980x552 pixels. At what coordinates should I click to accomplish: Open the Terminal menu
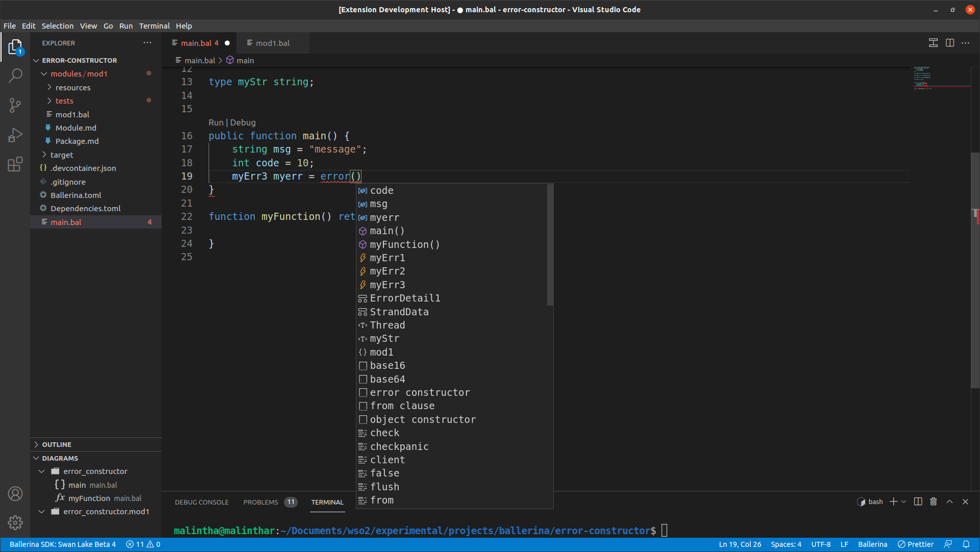coord(154,26)
